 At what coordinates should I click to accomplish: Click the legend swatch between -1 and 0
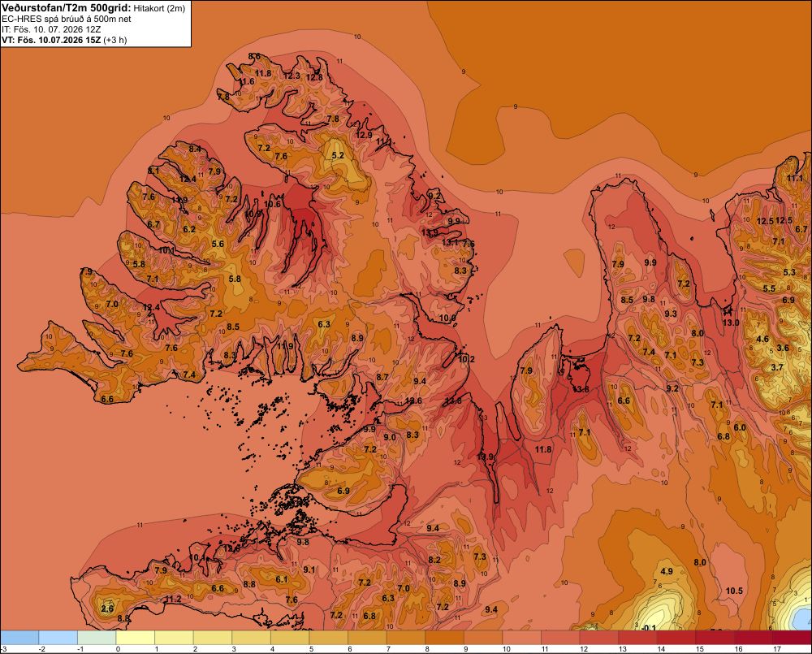click(x=97, y=638)
